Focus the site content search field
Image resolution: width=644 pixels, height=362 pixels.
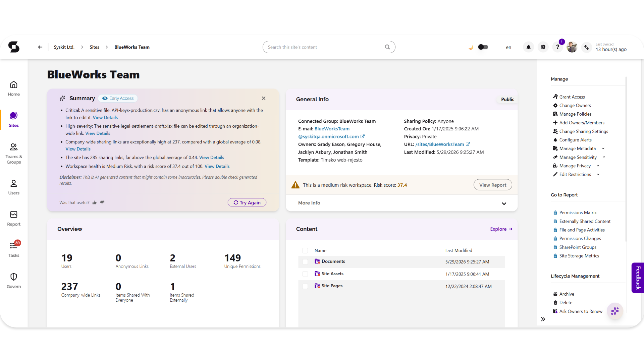coord(329,47)
